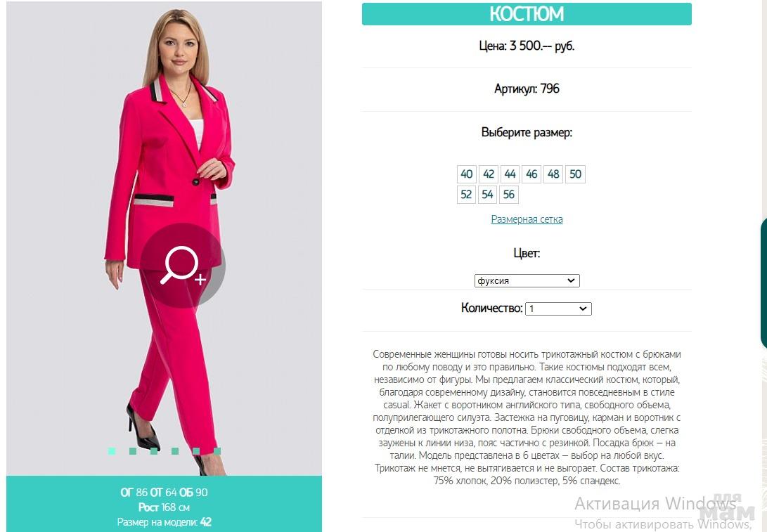
Task: Click the magnifier zoom icon on photo
Action: [183, 266]
